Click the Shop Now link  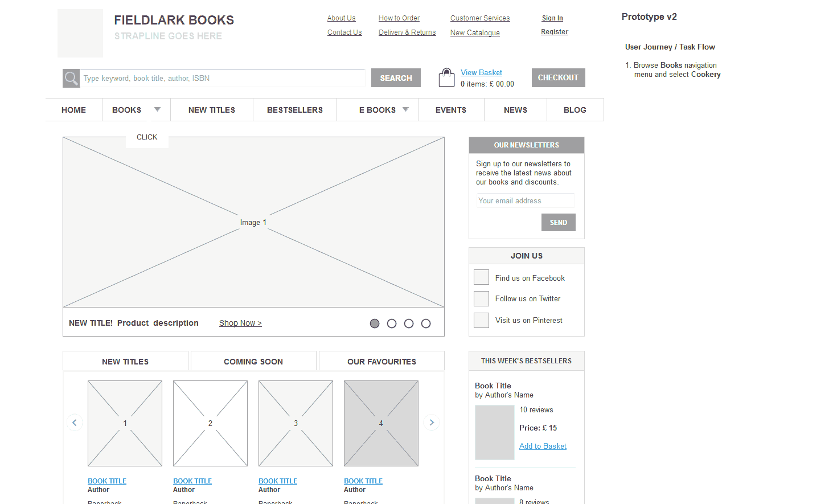coord(240,323)
